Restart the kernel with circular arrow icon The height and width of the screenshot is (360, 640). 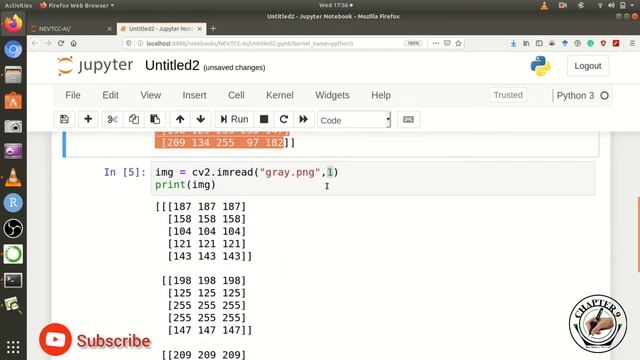click(284, 119)
